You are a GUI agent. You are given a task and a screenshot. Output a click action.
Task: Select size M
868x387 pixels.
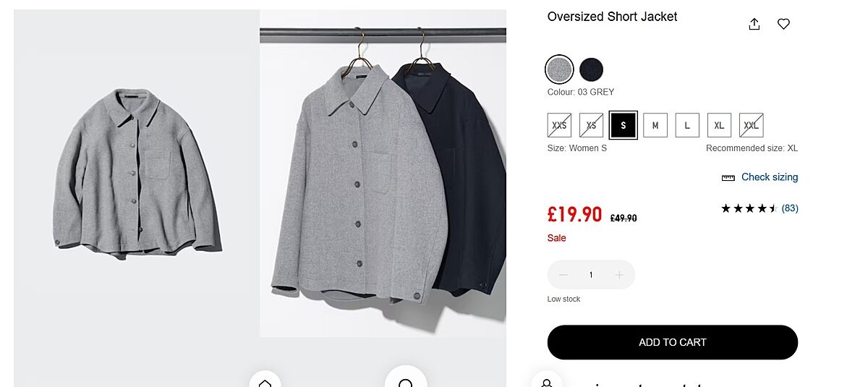(x=655, y=125)
